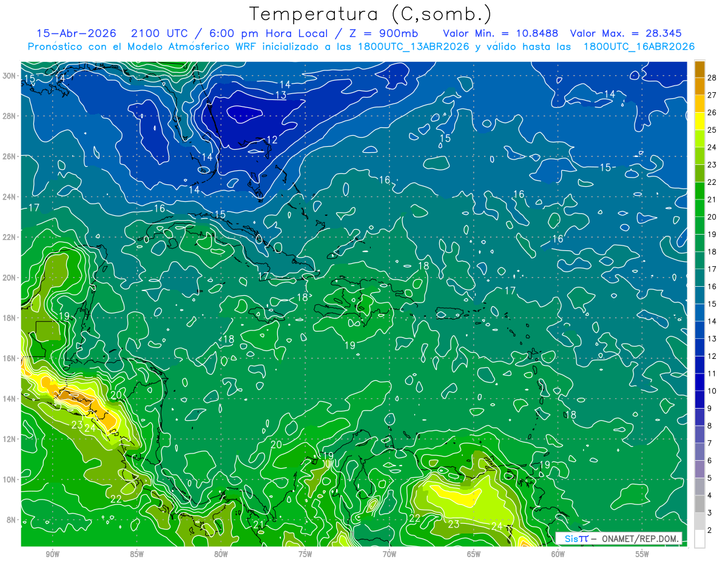Click the Temperatura (C,somb.) title

370,14
